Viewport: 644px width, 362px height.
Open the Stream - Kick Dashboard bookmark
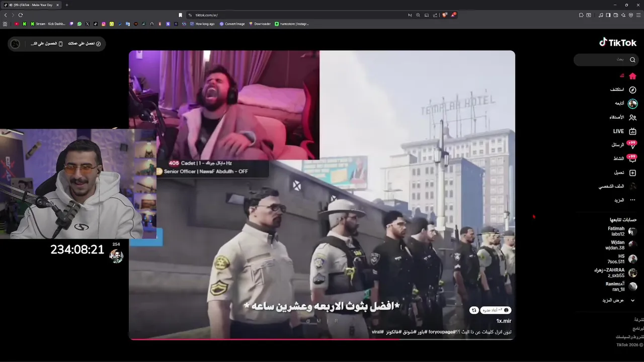point(48,24)
